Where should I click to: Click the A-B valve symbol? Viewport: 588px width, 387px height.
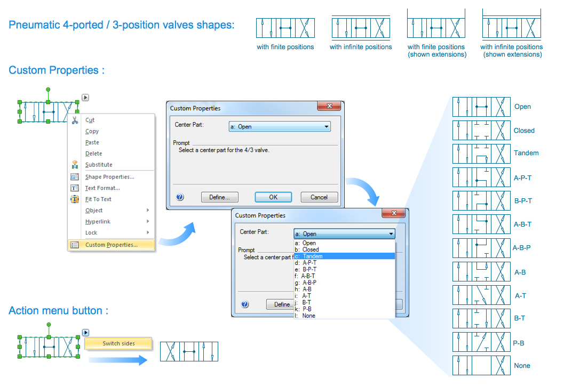tap(481, 272)
